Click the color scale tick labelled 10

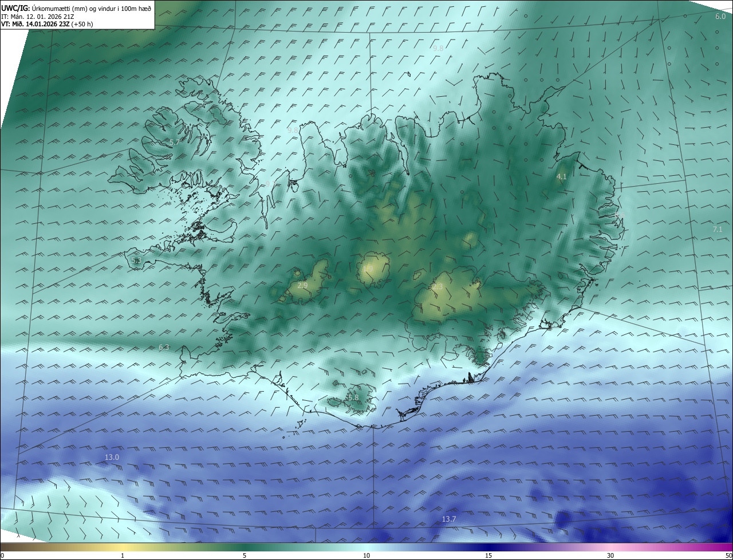[x=366, y=555]
